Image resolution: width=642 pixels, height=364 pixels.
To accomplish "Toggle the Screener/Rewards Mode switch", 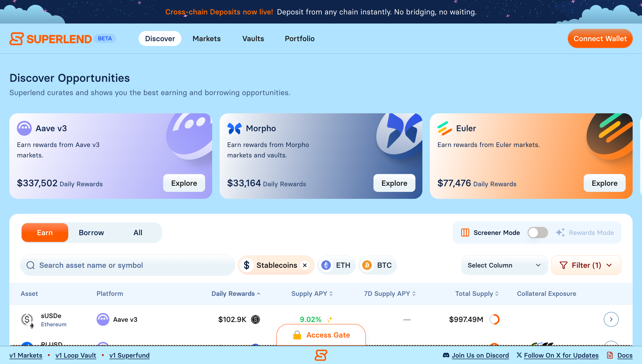I will click(x=537, y=233).
